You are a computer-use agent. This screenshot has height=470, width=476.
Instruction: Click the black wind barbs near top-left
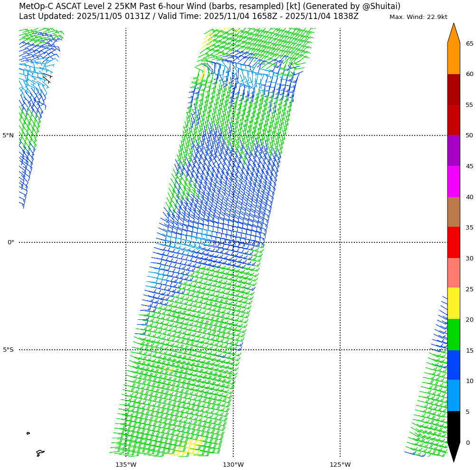pyautogui.click(x=48, y=78)
